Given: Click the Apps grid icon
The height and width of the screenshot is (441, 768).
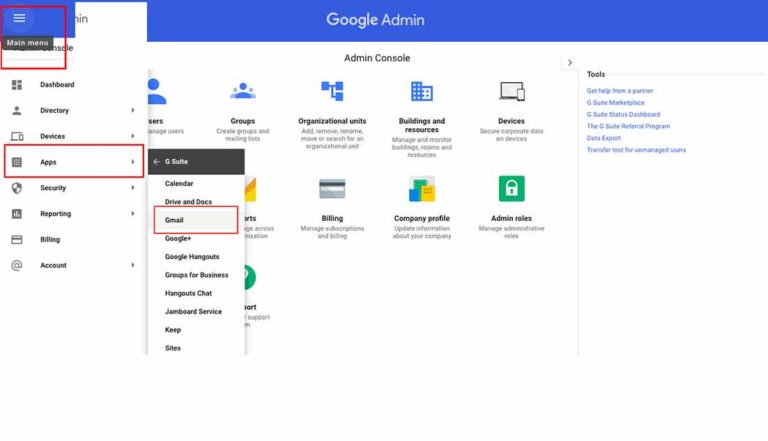Looking at the screenshot, I should [17, 162].
